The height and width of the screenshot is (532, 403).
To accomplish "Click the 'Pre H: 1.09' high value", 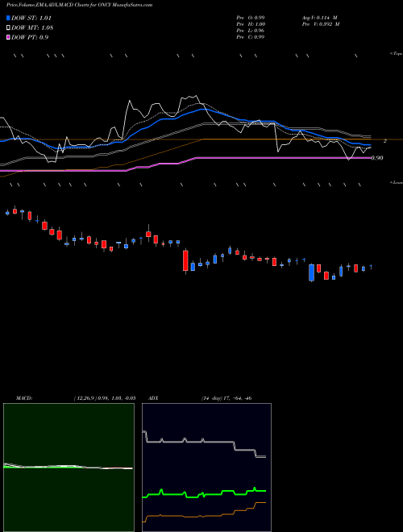I will (x=251, y=24).
